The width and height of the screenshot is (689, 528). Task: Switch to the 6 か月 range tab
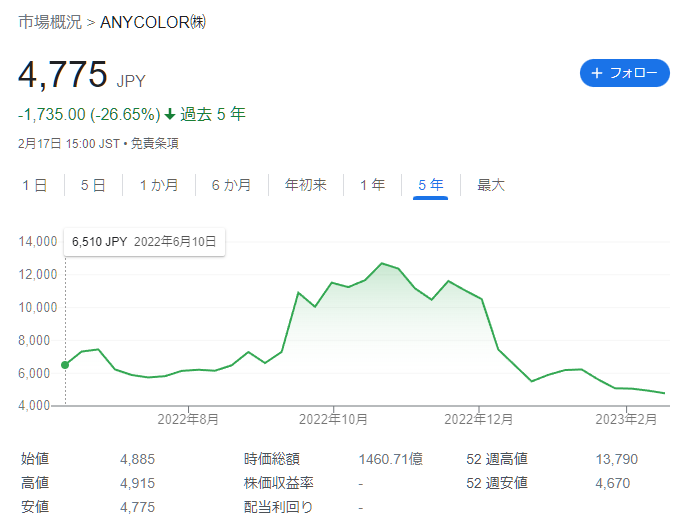[x=231, y=185]
